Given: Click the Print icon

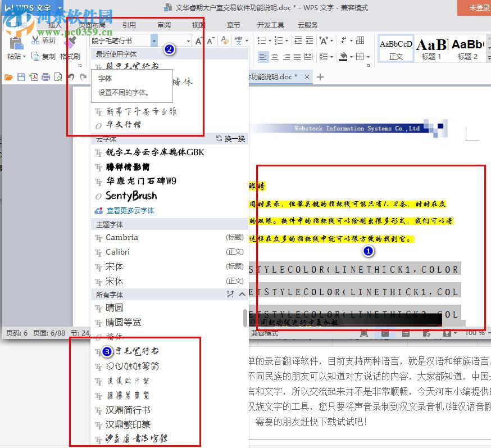Looking at the screenshot, I should tap(47, 77).
